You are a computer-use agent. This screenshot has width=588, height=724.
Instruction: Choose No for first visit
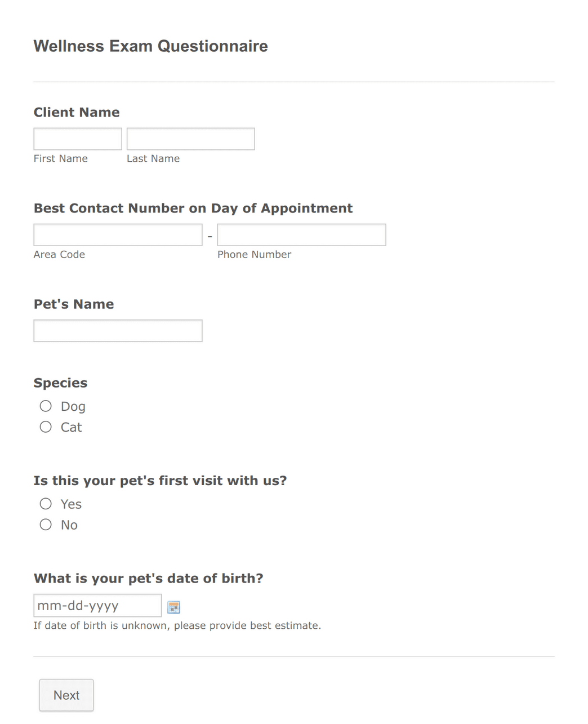[x=46, y=525]
